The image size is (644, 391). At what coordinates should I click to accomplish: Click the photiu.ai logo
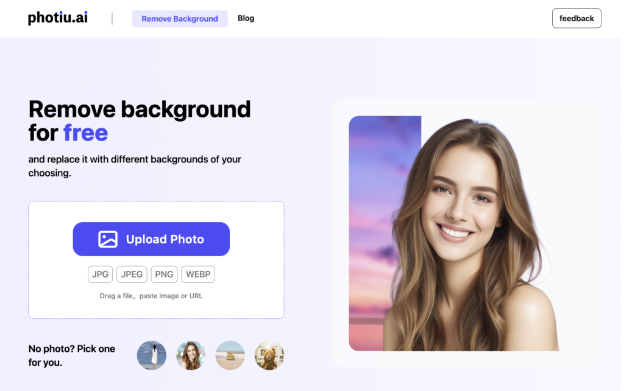click(x=58, y=18)
